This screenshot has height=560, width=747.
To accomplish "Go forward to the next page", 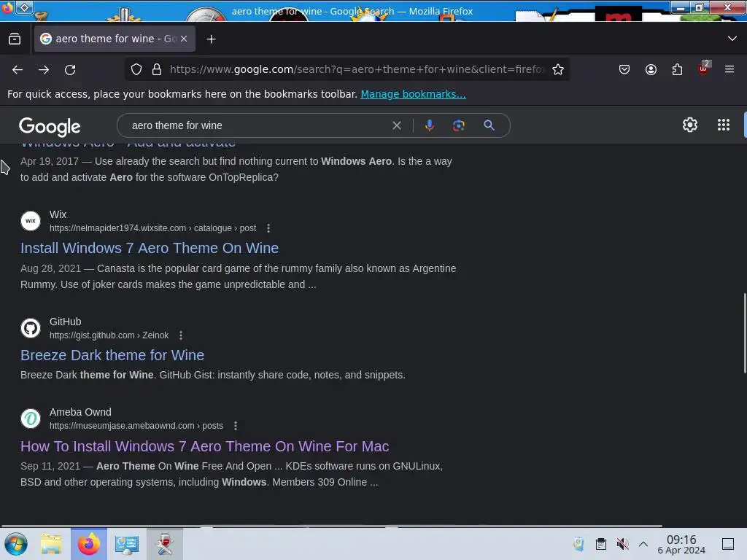I will [44, 69].
